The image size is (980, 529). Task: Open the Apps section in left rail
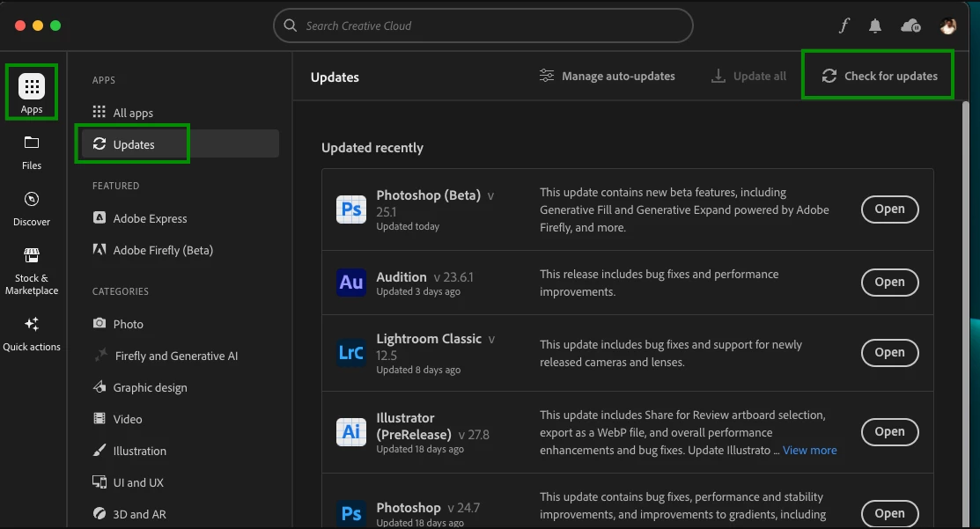(31, 92)
